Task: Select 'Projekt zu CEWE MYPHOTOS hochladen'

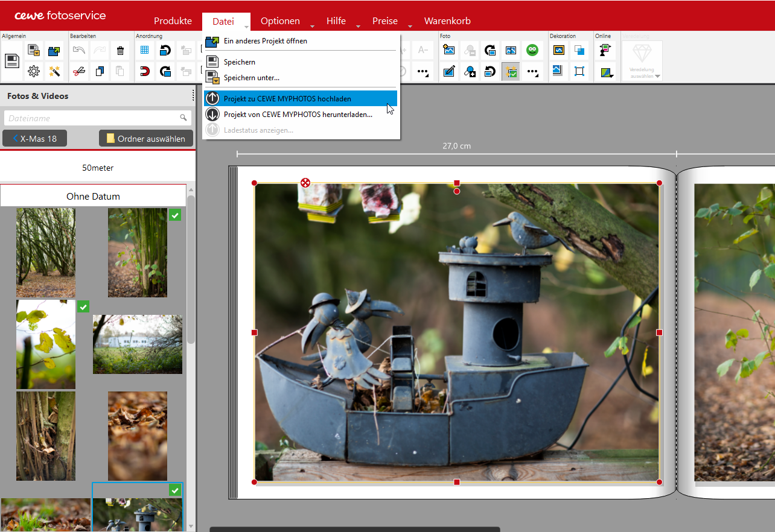Action: pyautogui.click(x=287, y=98)
